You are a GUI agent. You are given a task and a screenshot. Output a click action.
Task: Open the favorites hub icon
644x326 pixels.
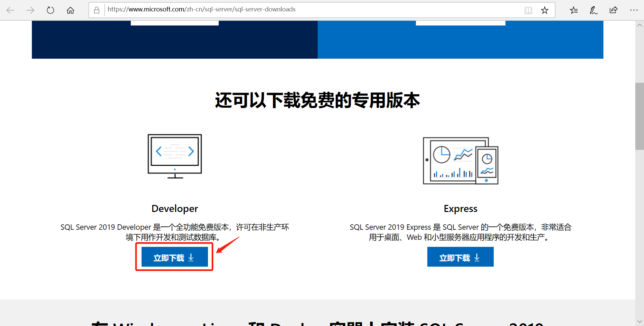tap(574, 10)
